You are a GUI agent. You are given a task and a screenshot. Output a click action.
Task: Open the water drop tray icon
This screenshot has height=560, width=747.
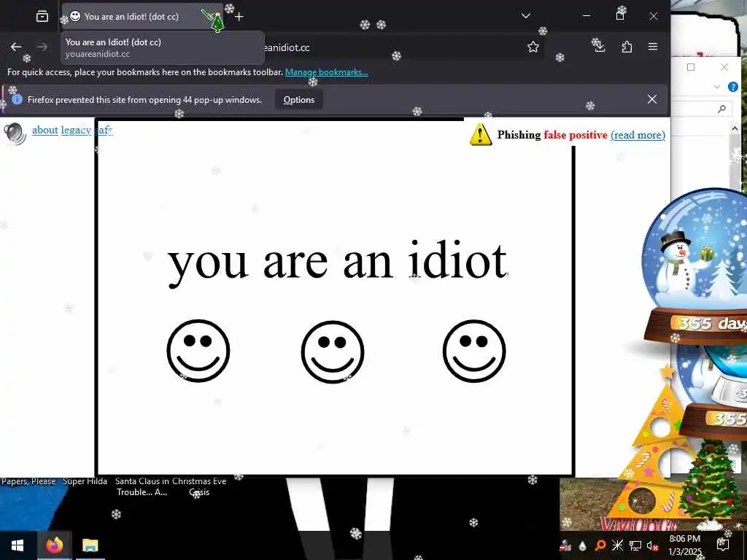click(x=583, y=545)
